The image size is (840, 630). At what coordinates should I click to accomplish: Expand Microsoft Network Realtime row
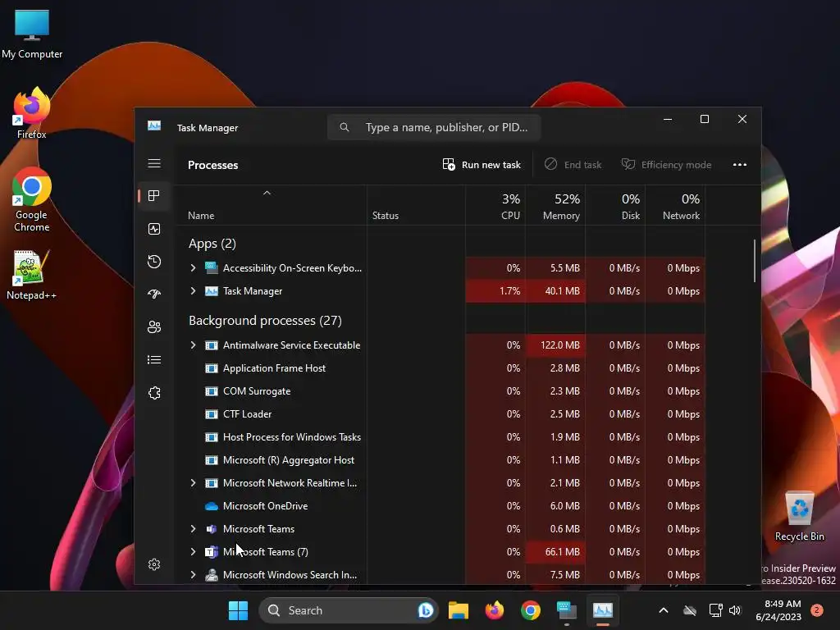click(x=194, y=482)
